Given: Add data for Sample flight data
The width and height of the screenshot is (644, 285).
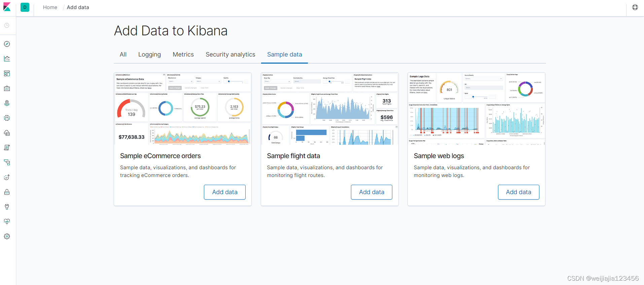Looking at the screenshot, I should pyautogui.click(x=371, y=192).
